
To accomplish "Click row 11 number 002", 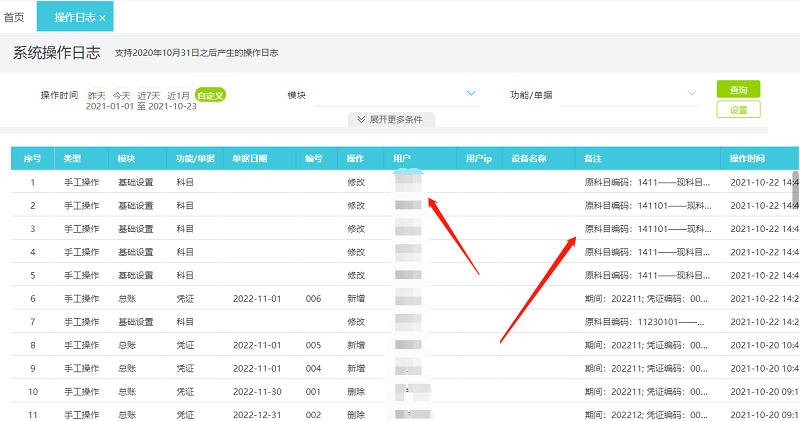I will pos(313,415).
